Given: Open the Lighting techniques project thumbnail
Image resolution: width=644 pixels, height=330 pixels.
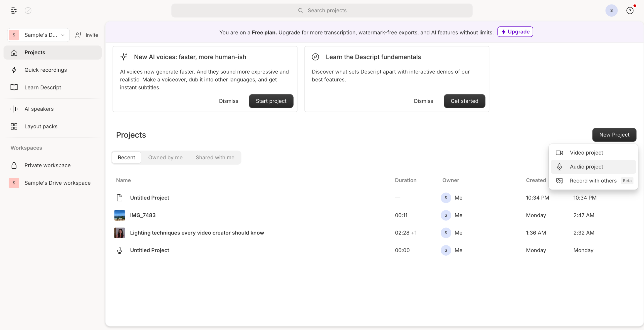Looking at the screenshot, I should 119,233.
